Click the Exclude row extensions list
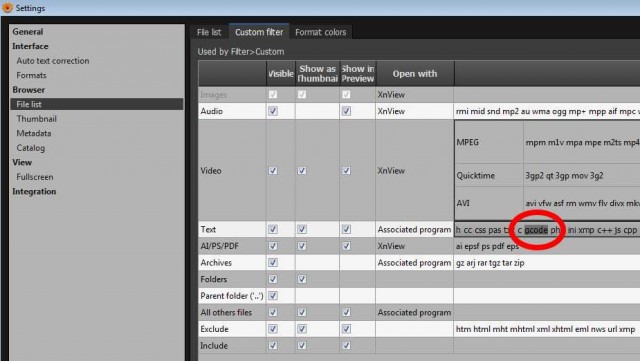640x361 pixels. coord(547,329)
